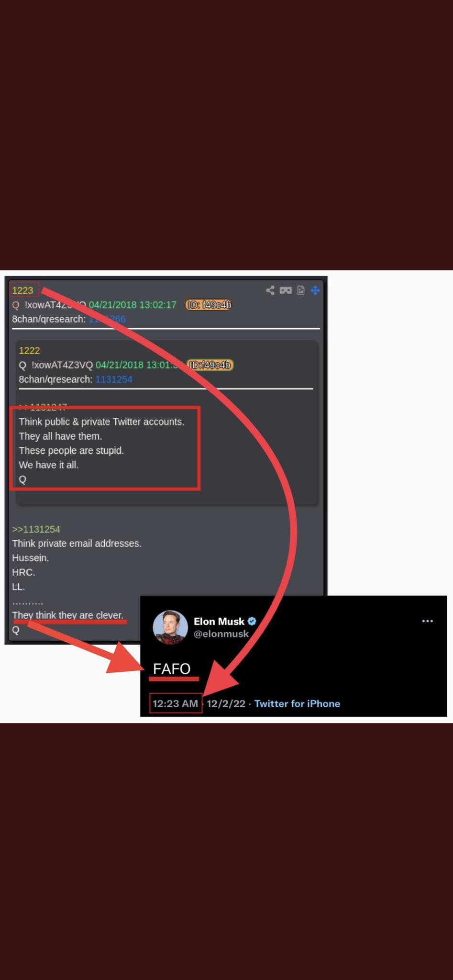This screenshot has width=453, height=980.
Task: Click the blue move arrows icon
Action: point(315,290)
